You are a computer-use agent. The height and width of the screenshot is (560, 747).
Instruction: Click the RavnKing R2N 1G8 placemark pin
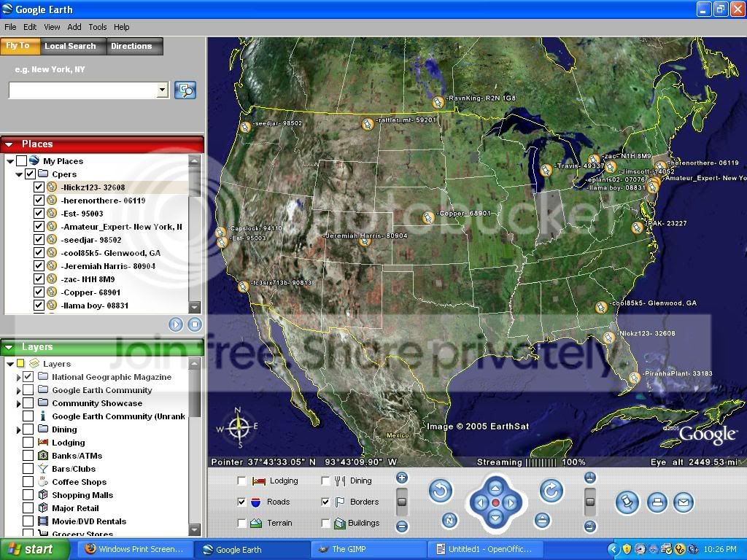(438, 102)
